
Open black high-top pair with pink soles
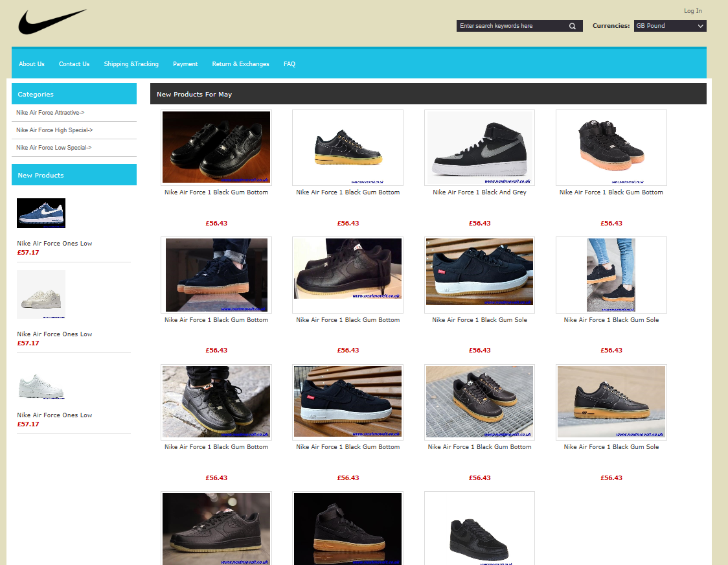pyautogui.click(x=611, y=147)
